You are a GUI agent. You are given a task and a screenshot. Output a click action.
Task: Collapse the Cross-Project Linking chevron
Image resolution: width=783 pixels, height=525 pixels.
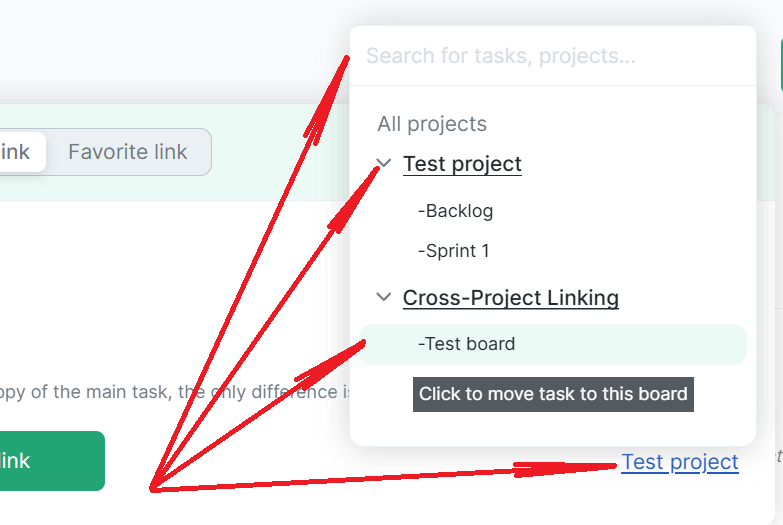click(x=383, y=297)
